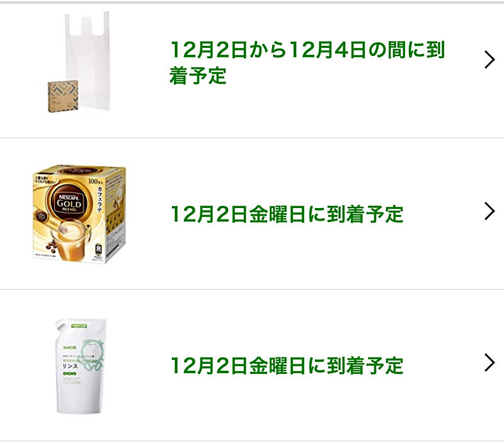Select the rinse 12月2日金曜日に到着予定 status

coord(287,366)
